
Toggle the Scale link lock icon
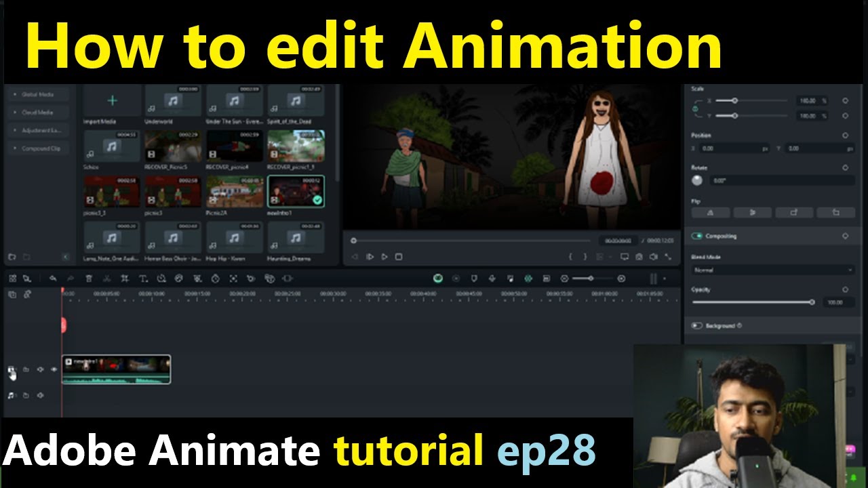pyautogui.click(x=695, y=108)
